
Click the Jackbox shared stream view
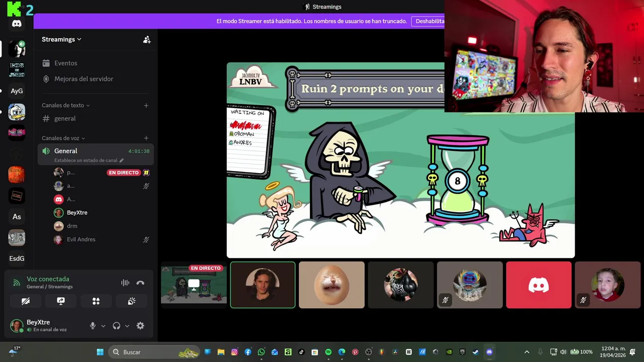pyautogui.click(x=400, y=160)
